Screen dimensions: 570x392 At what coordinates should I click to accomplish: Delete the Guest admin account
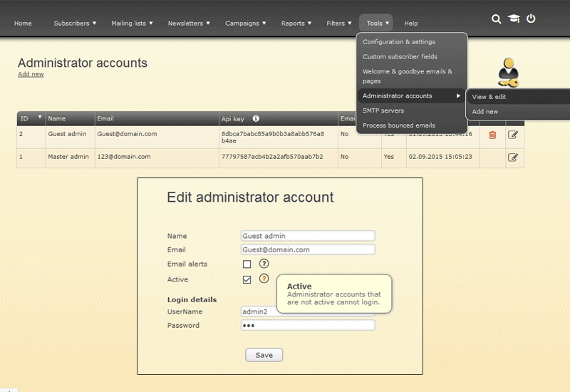tap(492, 135)
